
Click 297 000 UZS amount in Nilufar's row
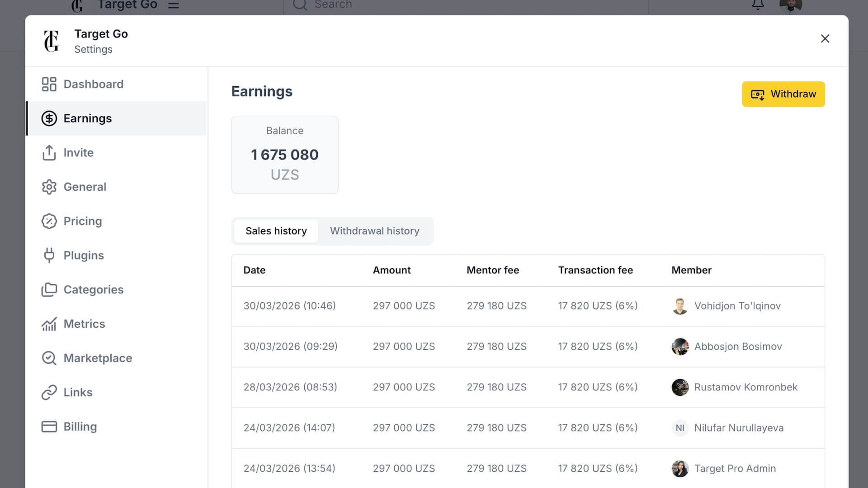coord(404,428)
